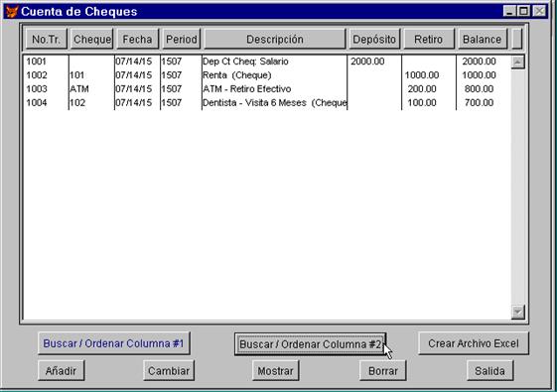557x392 pixels.
Task: Click the Cheque column header
Action: tap(92, 39)
